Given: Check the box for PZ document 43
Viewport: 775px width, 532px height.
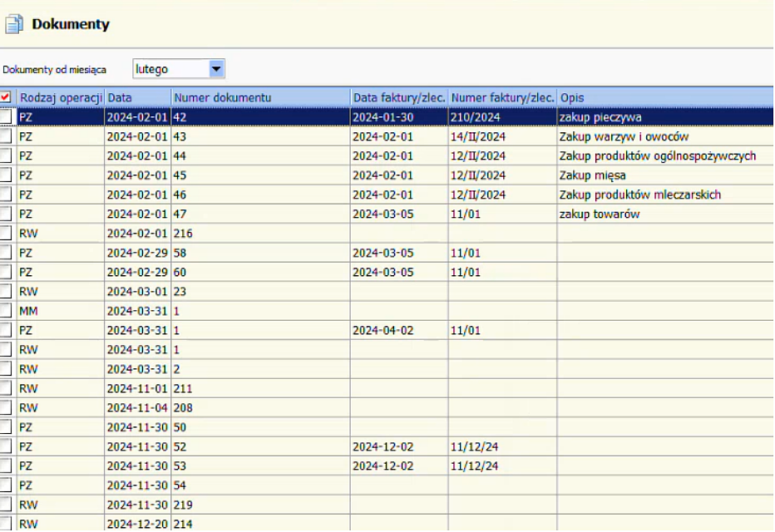Looking at the screenshot, I should [x=7, y=136].
